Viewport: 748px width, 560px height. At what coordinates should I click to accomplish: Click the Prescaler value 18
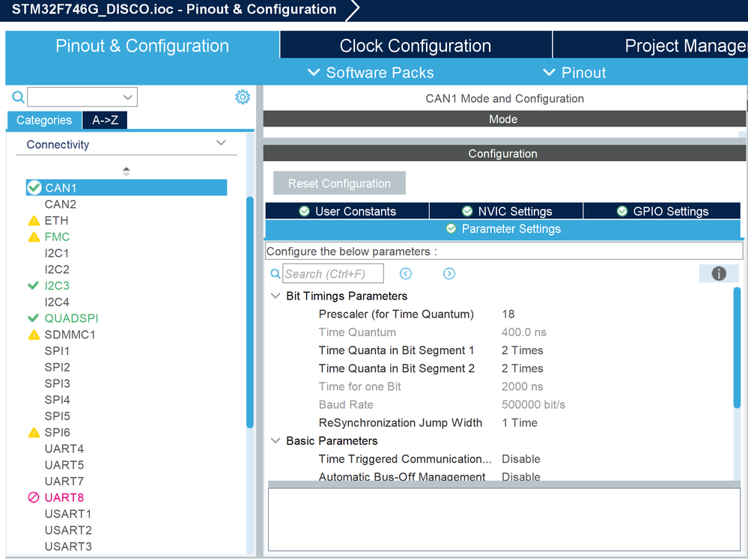click(x=508, y=314)
